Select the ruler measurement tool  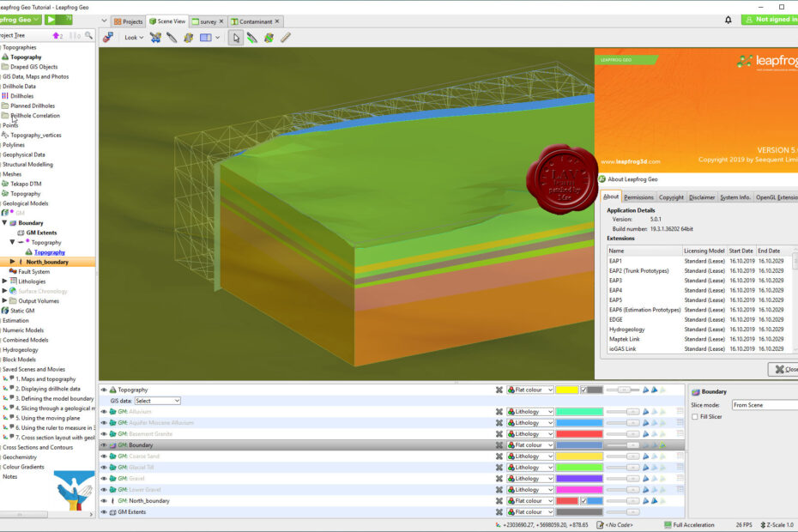286,37
